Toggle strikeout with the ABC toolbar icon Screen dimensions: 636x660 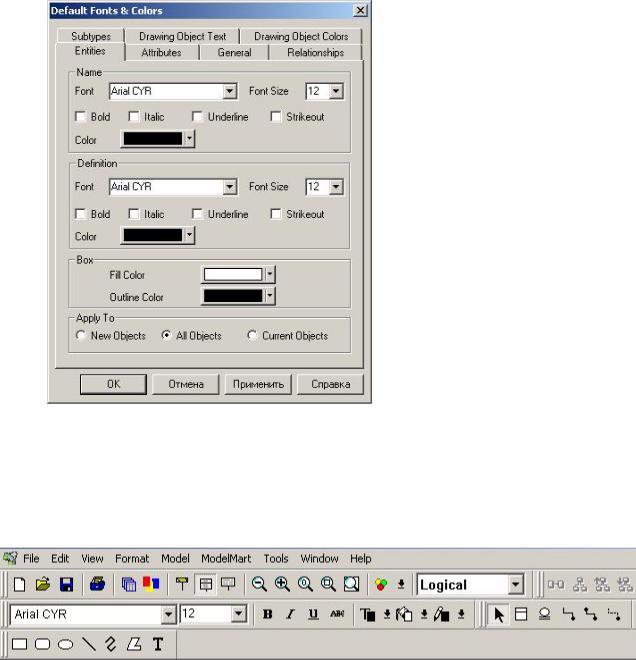point(337,614)
